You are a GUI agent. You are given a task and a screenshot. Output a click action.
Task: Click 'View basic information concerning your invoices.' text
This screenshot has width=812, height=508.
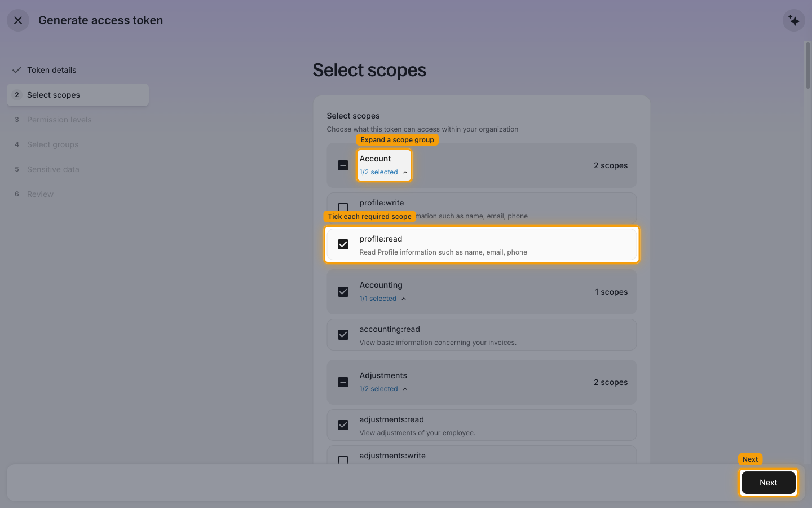438,343
